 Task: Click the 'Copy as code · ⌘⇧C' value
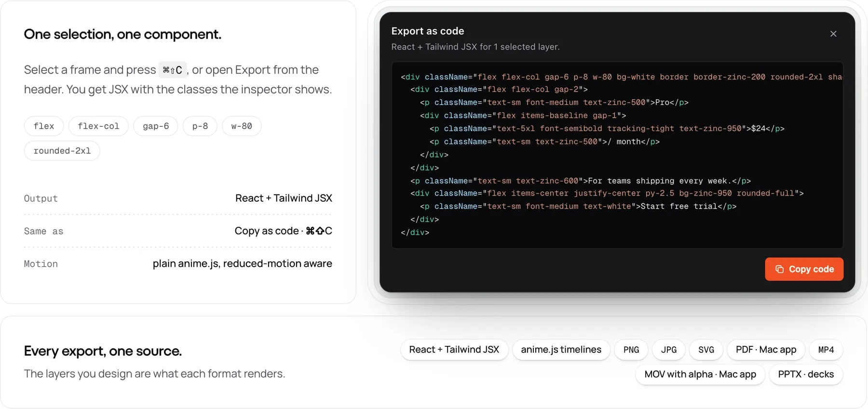[x=284, y=231]
